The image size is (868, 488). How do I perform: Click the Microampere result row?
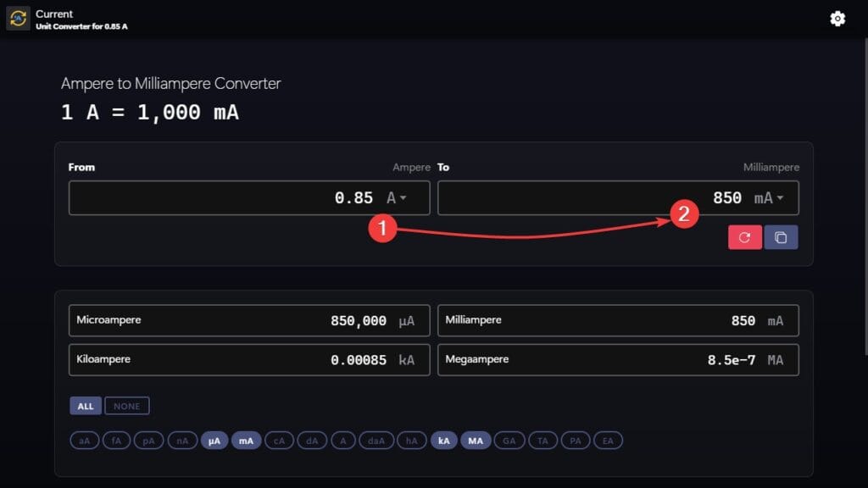coord(249,320)
